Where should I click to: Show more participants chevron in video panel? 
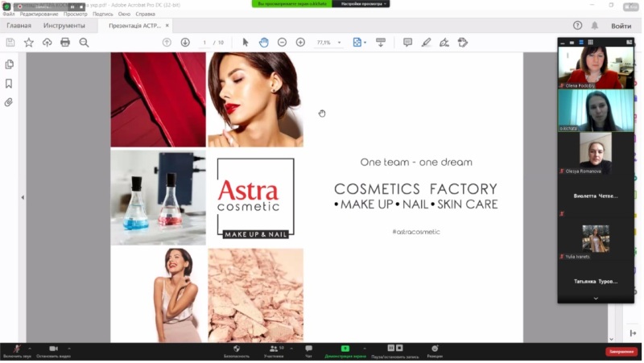[596, 299]
